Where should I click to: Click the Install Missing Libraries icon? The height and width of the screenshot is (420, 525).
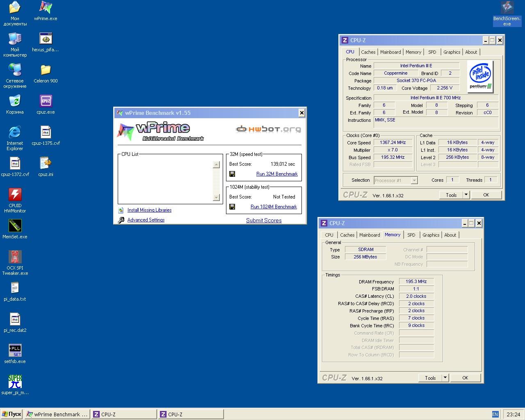(121, 210)
